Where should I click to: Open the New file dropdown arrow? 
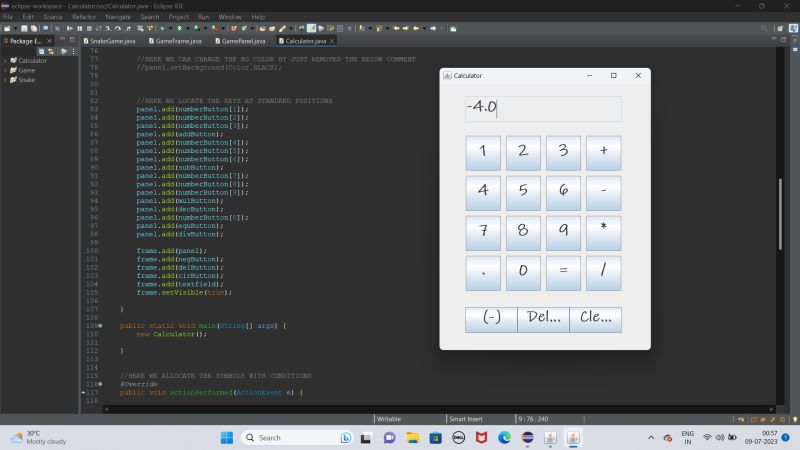tap(15, 29)
